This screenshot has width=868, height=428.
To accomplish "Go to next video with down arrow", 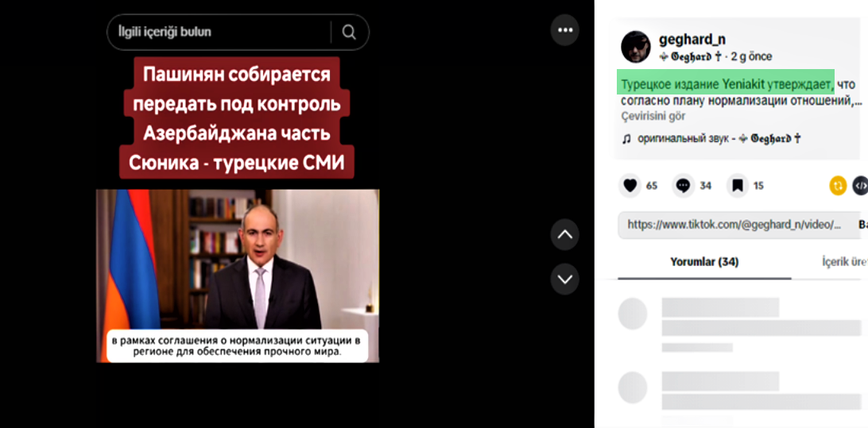I will [x=564, y=279].
